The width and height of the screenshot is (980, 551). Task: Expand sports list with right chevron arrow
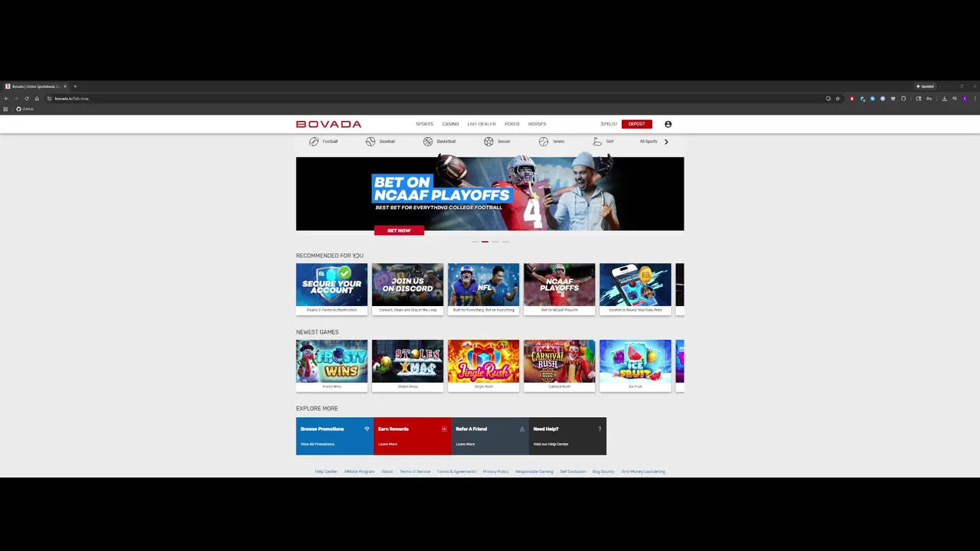tap(666, 142)
